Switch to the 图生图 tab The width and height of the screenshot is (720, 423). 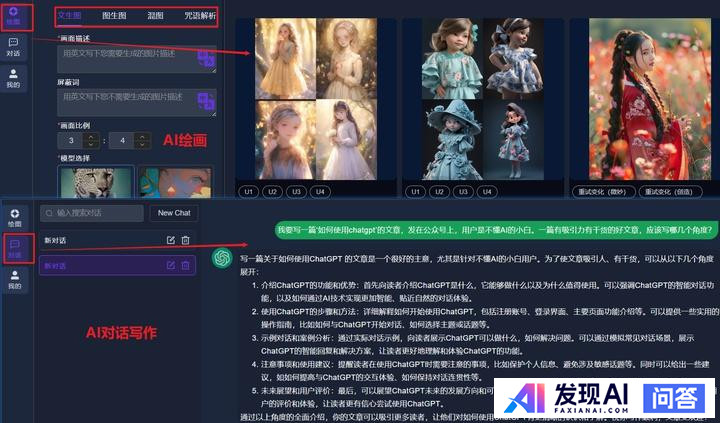tap(114, 16)
